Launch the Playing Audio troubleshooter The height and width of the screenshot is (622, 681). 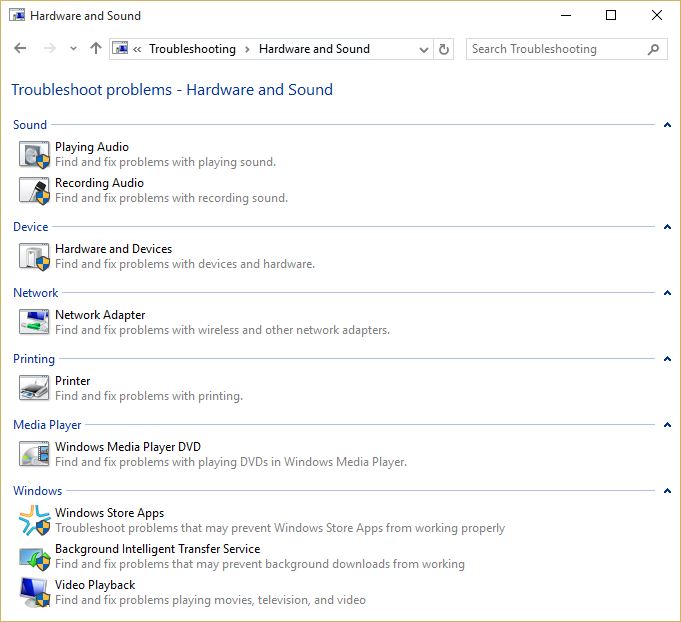click(x=92, y=147)
